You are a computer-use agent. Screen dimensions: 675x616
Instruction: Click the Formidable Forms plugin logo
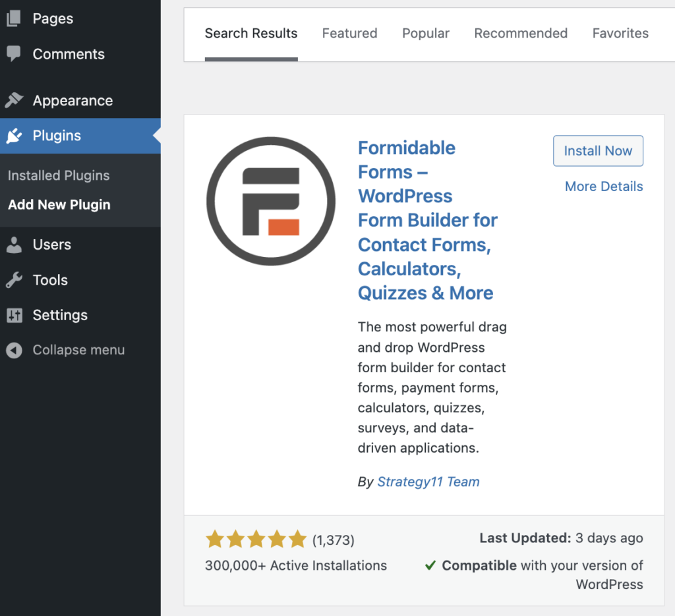click(x=271, y=202)
